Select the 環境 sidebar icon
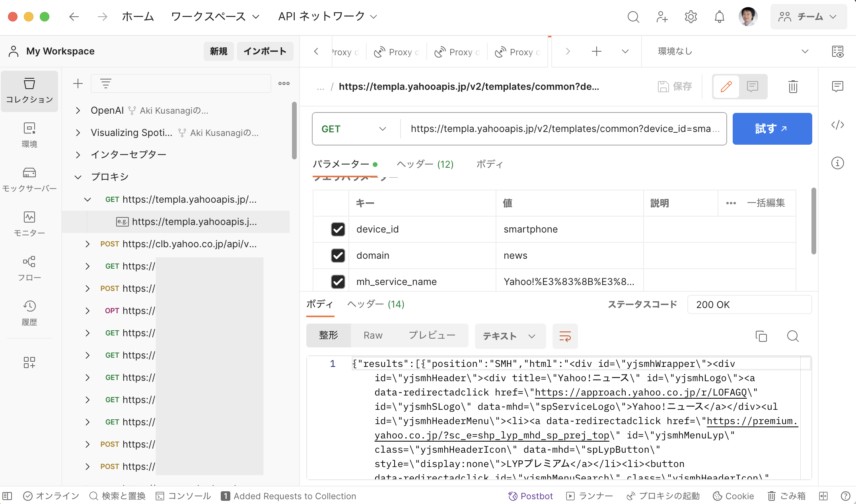This screenshot has width=856, height=504. click(29, 134)
